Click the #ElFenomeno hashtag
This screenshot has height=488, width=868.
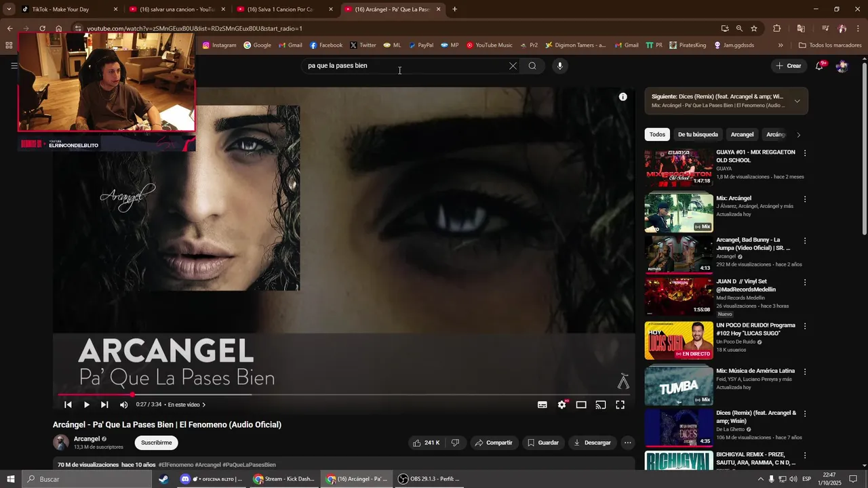tap(176, 465)
